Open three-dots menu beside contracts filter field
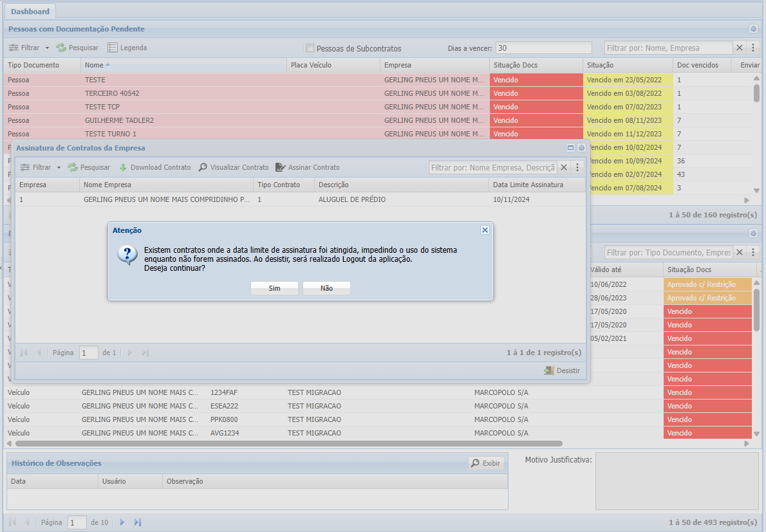Viewport: 766px width, 532px height. click(x=577, y=167)
